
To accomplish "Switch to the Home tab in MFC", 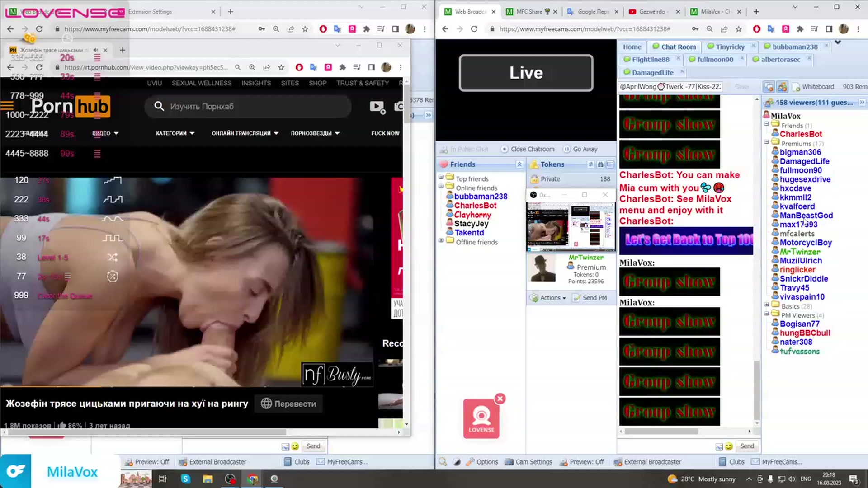I will 632,47.
